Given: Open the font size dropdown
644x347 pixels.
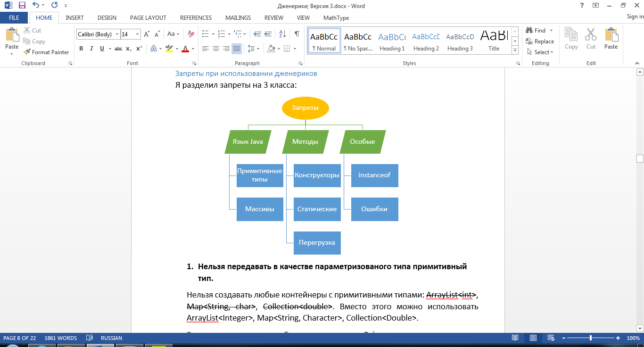Looking at the screenshot, I should pyautogui.click(x=138, y=34).
